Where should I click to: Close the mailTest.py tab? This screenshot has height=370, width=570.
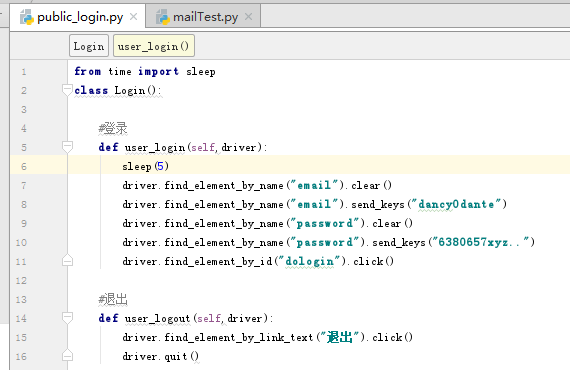click(248, 17)
